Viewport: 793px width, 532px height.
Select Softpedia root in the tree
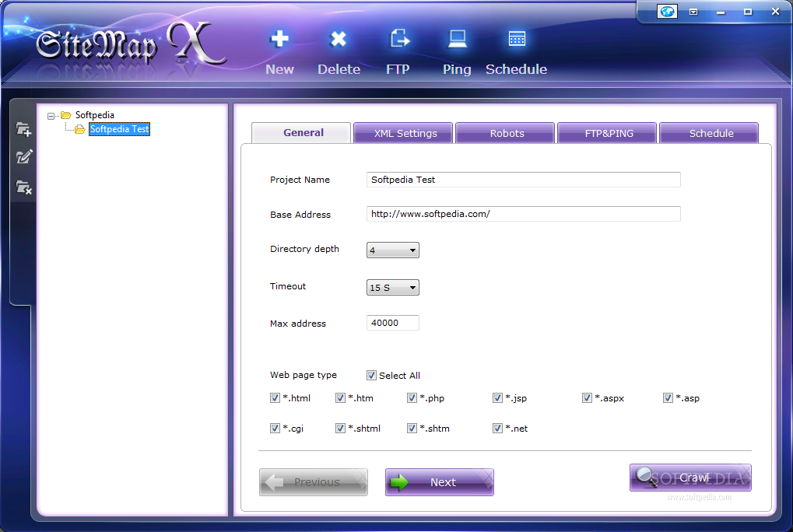click(95, 115)
